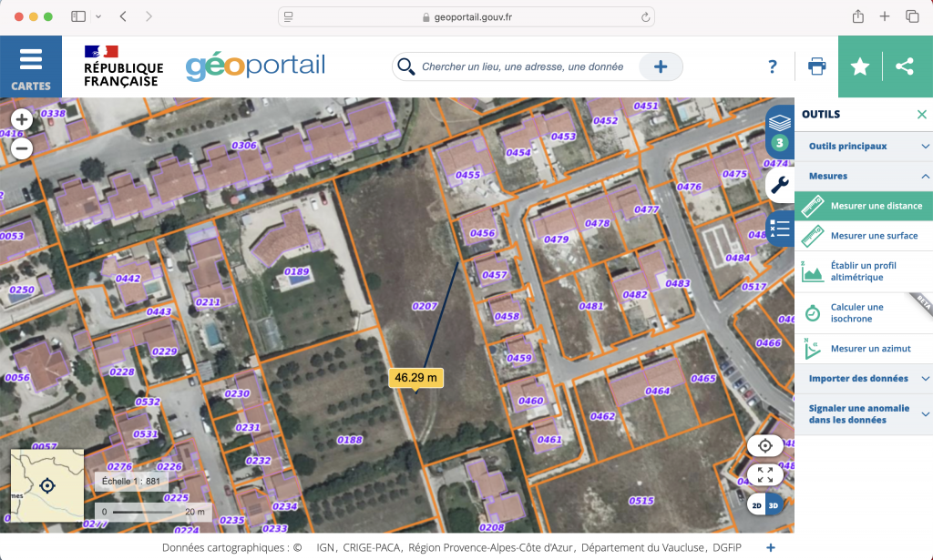Open the CARTES hamburger menu
The image size is (933, 560).
tap(31, 66)
